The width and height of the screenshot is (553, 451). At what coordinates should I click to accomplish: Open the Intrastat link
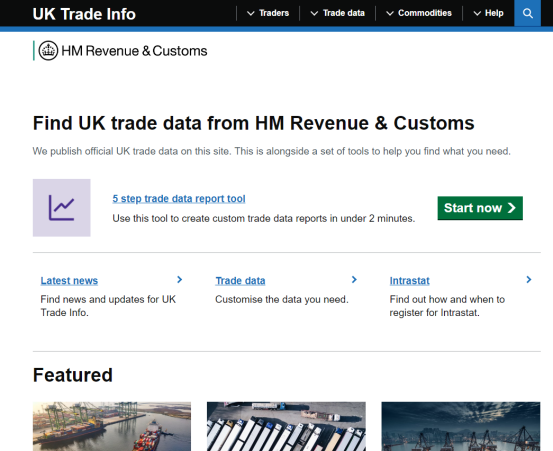409,281
